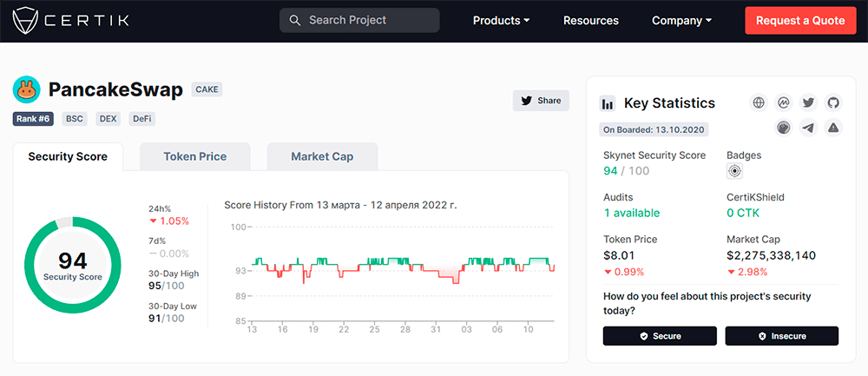The height and width of the screenshot is (376, 868).
Task: Click the 24h% change value 1.05%
Action: click(x=168, y=221)
